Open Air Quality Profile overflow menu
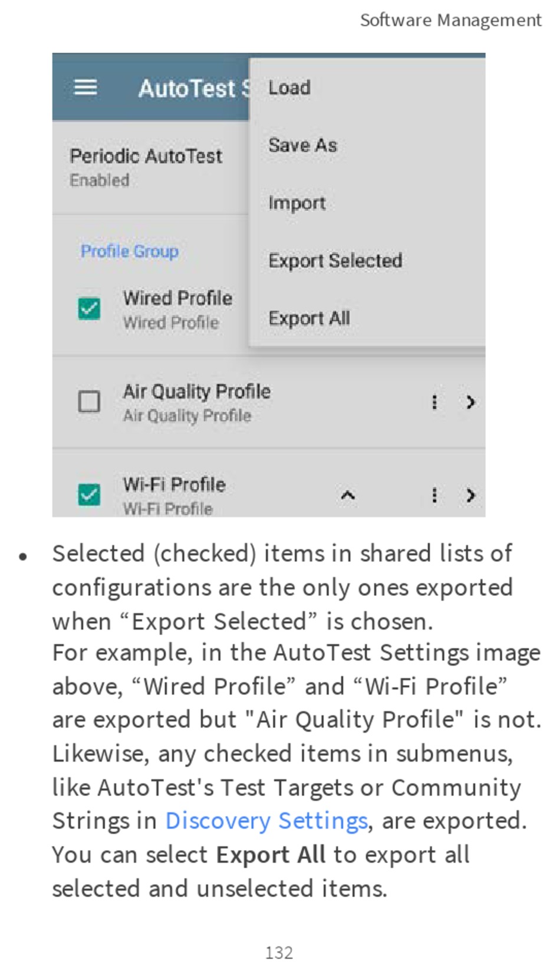The height and width of the screenshot is (968, 560). click(x=434, y=402)
